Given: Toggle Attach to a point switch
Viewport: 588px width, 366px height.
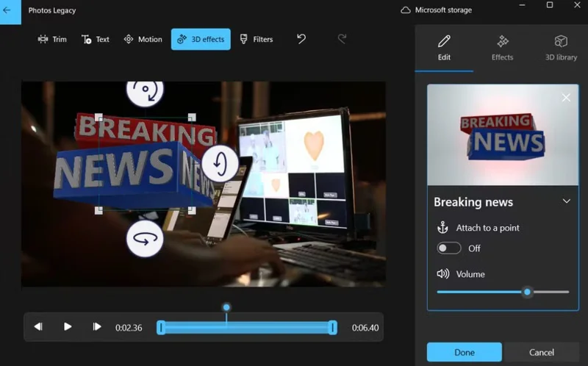Looking at the screenshot, I should 449,248.
